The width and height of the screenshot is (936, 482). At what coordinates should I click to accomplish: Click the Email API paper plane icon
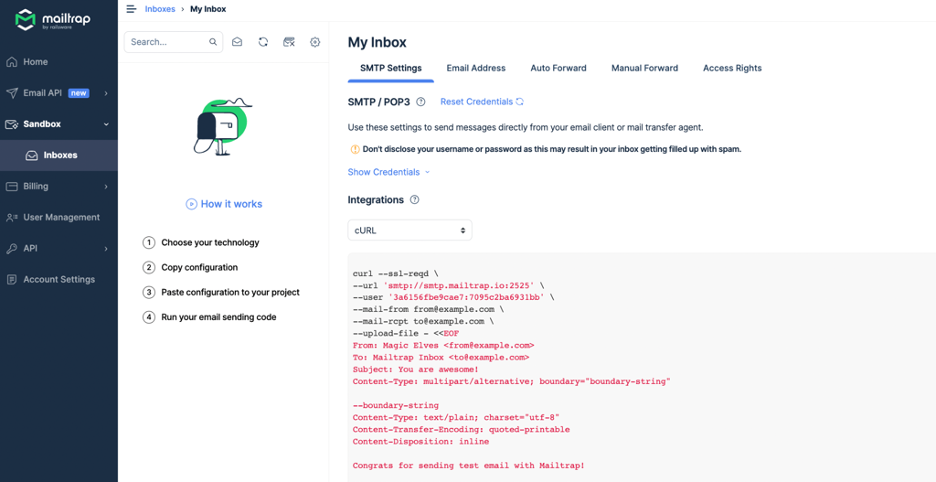tap(11, 93)
